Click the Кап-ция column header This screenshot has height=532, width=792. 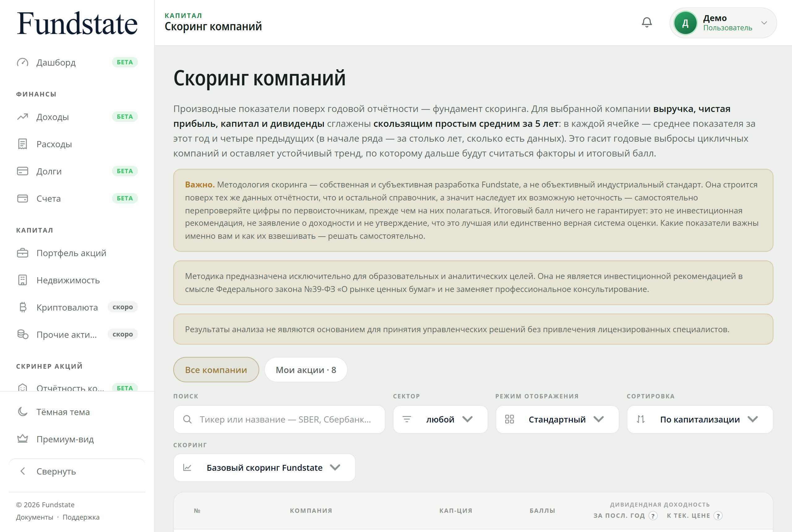tap(456, 511)
